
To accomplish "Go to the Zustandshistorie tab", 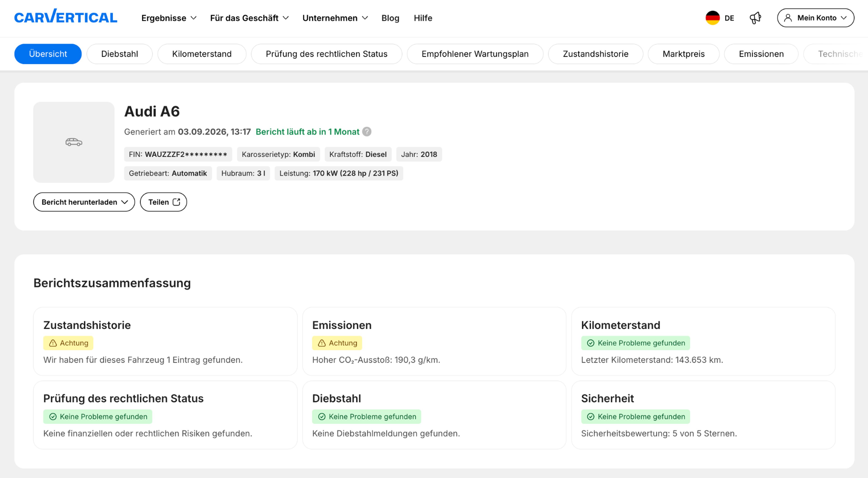I will point(595,54).
